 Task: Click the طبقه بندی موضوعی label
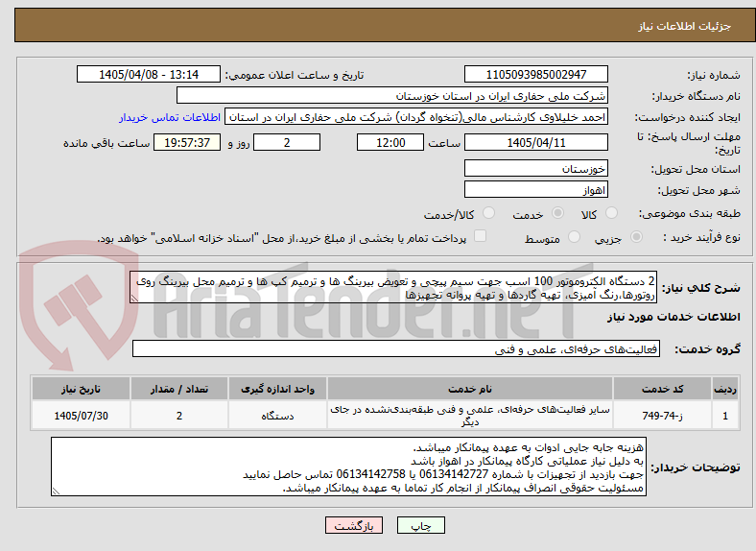click(690, 213)
